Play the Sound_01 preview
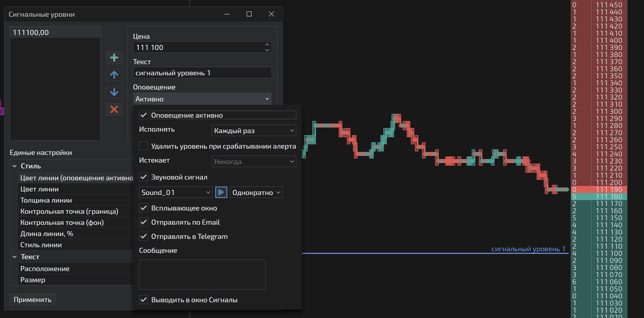The width and height of the screenshot is (644, 318). [221, 192]
